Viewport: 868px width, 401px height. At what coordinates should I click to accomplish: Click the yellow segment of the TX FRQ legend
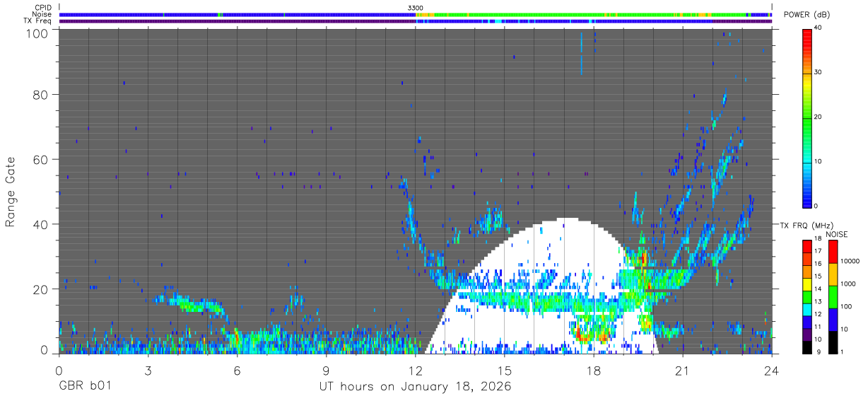807,284
